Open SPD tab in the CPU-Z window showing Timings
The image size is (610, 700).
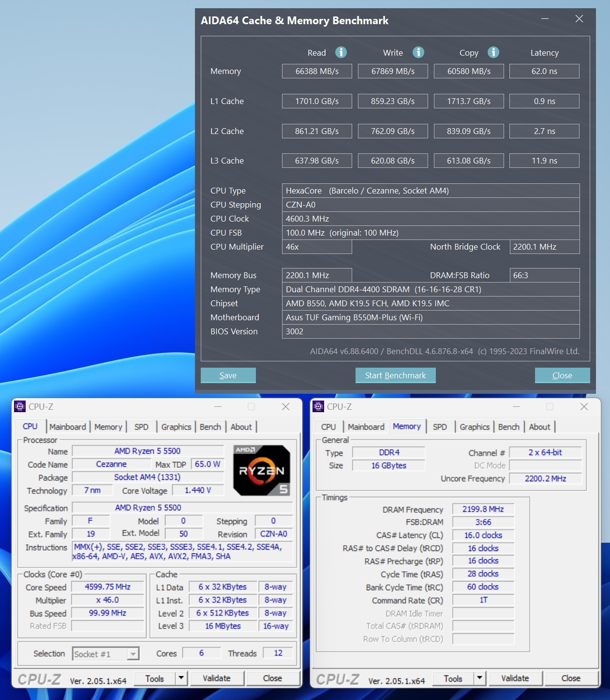pos(440,427)
